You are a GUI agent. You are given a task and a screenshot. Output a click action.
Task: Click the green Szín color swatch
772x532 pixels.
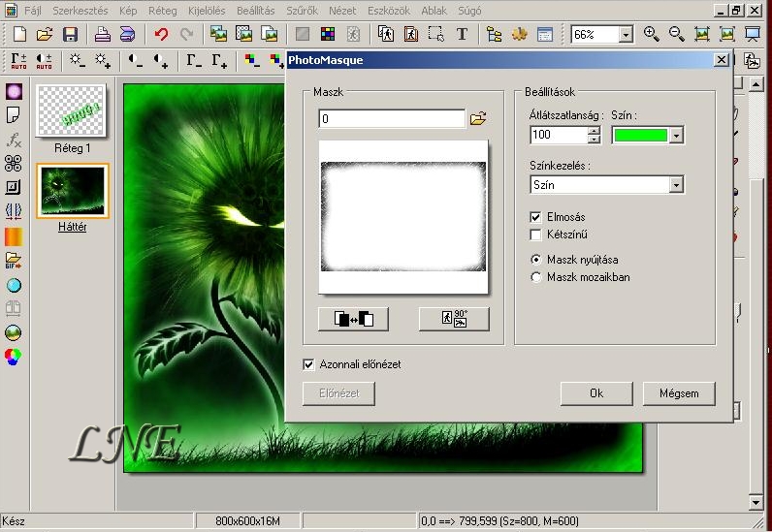(x=641, y=136)
